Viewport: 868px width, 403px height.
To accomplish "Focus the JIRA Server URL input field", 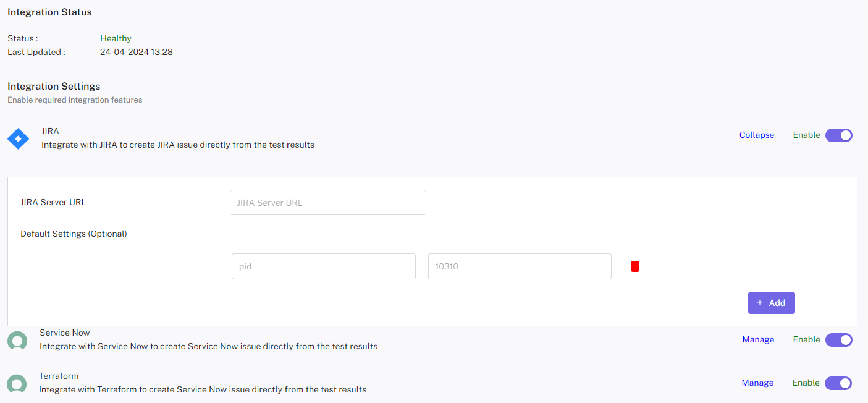I will [x=327, y=203].
